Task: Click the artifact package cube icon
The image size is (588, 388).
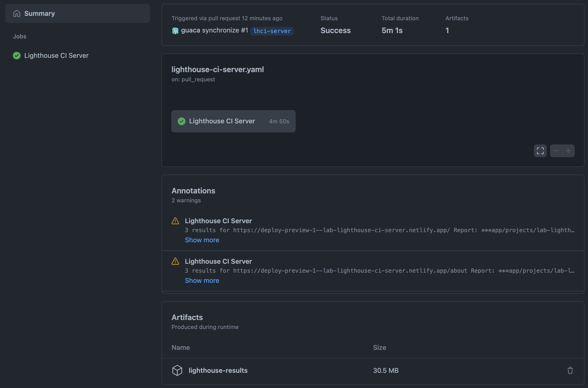Action: point(177,370)
